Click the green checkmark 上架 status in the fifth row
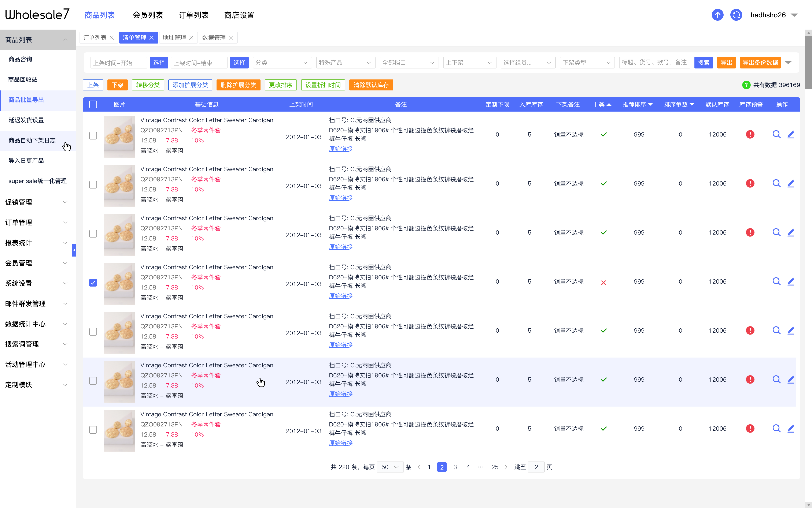Image resolution: width=812 pixels, height=508 pixels. click(604, 331)
